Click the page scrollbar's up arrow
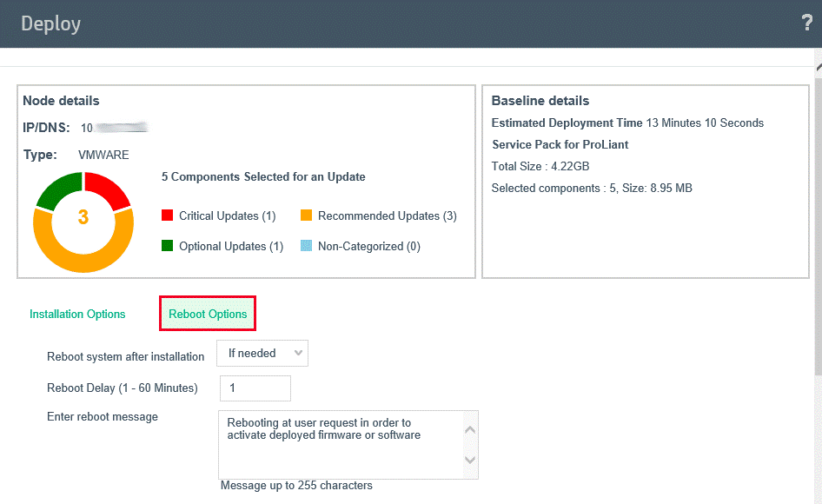This screenshot has height=504, width=822. (x=818, y=65)
